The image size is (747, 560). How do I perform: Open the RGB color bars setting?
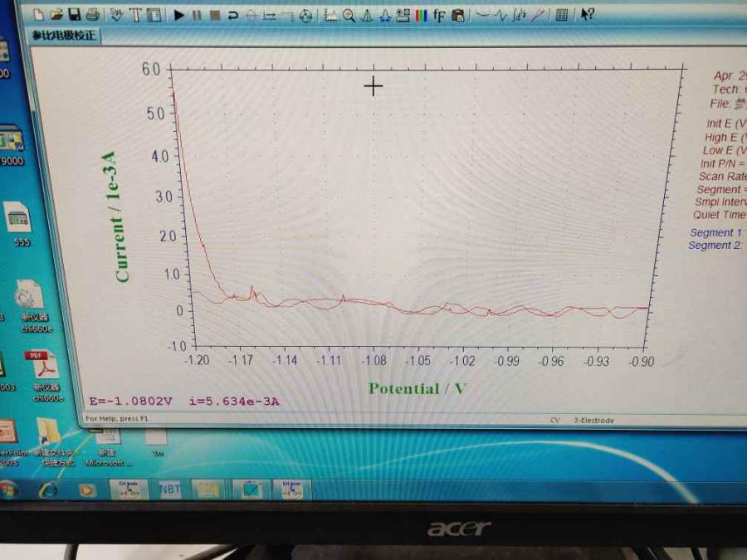421,16
